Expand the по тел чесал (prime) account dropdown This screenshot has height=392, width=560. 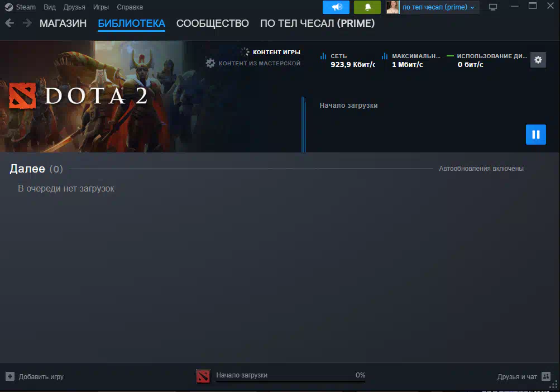(x=438, y=7)
